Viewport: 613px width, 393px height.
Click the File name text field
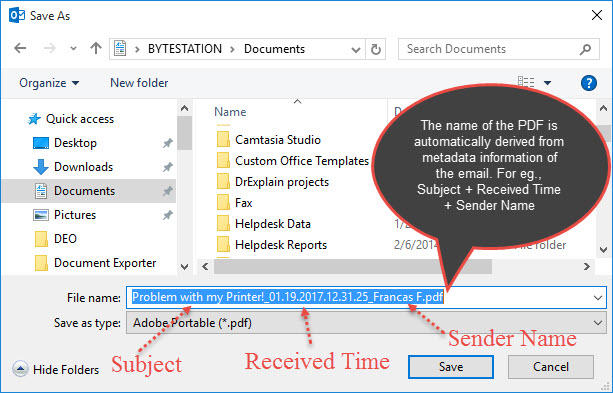point(366,298)
